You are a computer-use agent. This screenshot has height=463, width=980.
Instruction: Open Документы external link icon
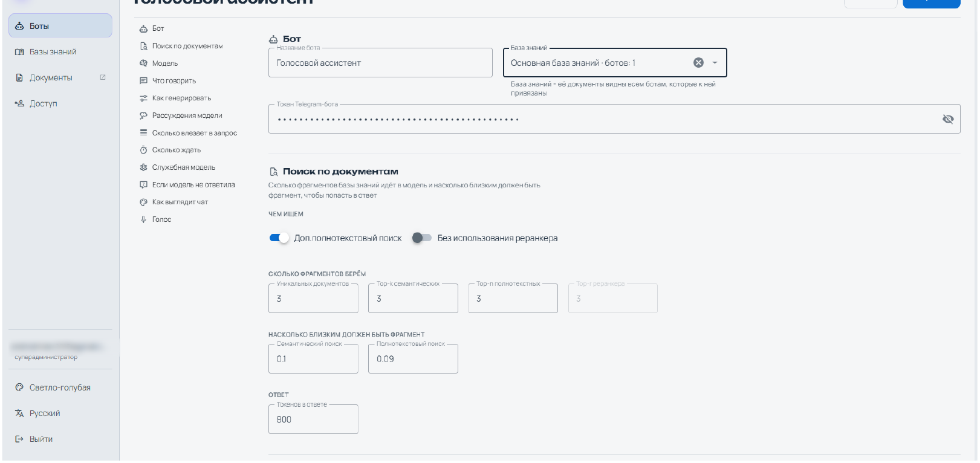point(103,77)
